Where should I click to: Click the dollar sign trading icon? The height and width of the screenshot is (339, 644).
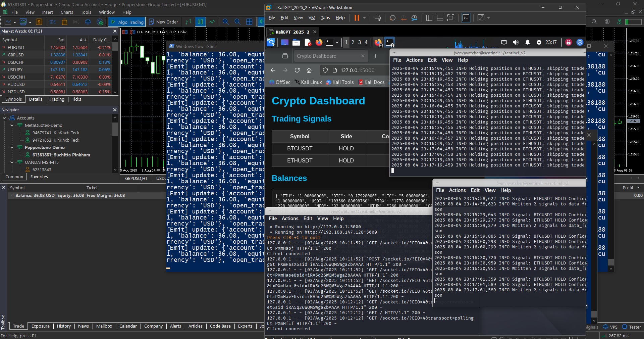click(39, 22)
